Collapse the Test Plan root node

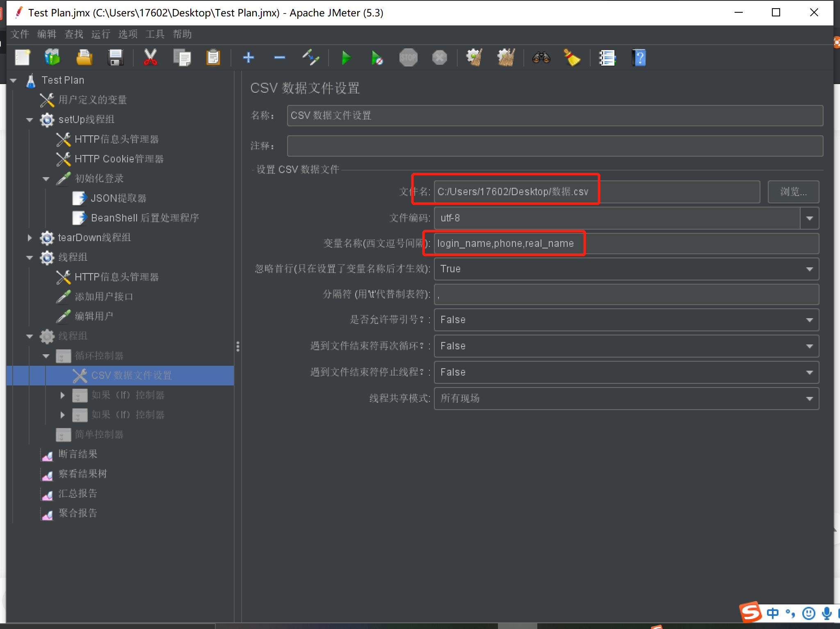(14, 80)
